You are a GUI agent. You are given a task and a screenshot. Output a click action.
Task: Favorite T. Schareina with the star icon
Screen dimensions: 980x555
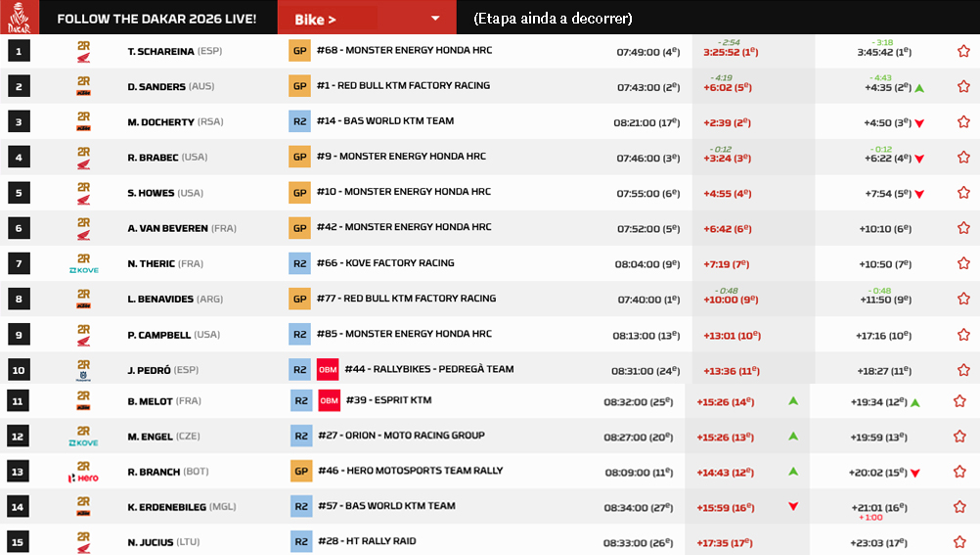pyautogui.click(x=962, y=51)
